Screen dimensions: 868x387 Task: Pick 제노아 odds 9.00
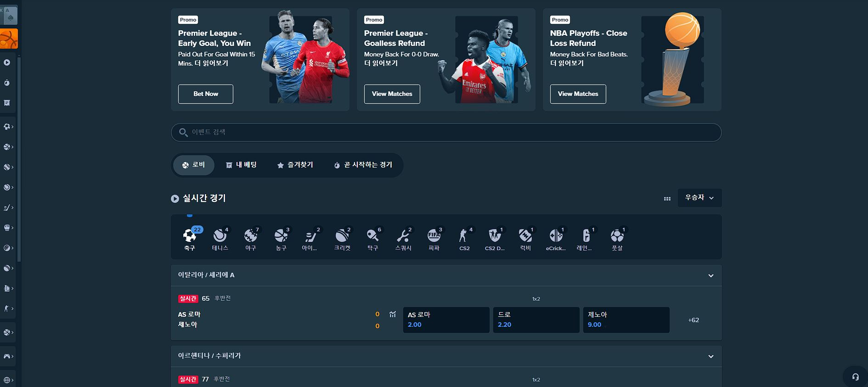[x=626, y=320]
